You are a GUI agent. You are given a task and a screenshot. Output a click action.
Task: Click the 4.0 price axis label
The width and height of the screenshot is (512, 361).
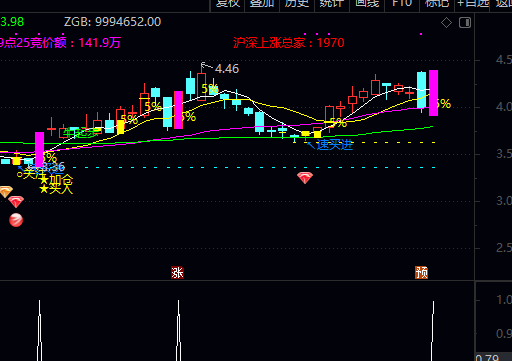tap(504, 107)
